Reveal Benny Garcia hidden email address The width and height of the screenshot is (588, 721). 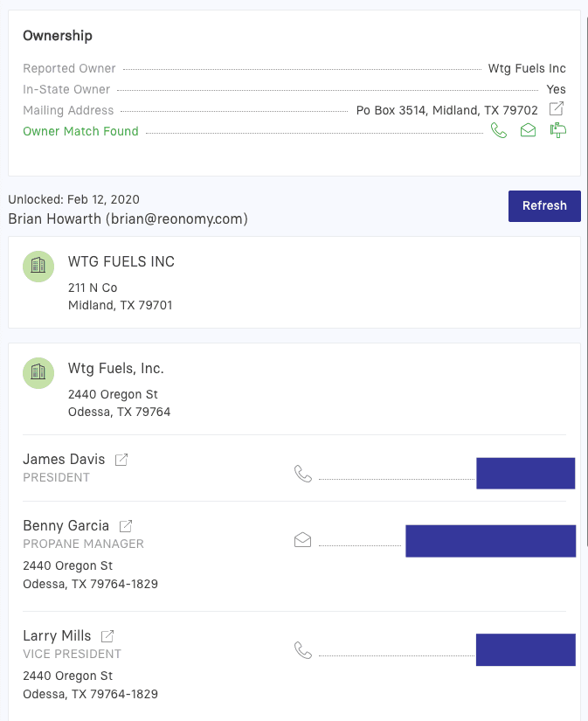coord(490,541)
